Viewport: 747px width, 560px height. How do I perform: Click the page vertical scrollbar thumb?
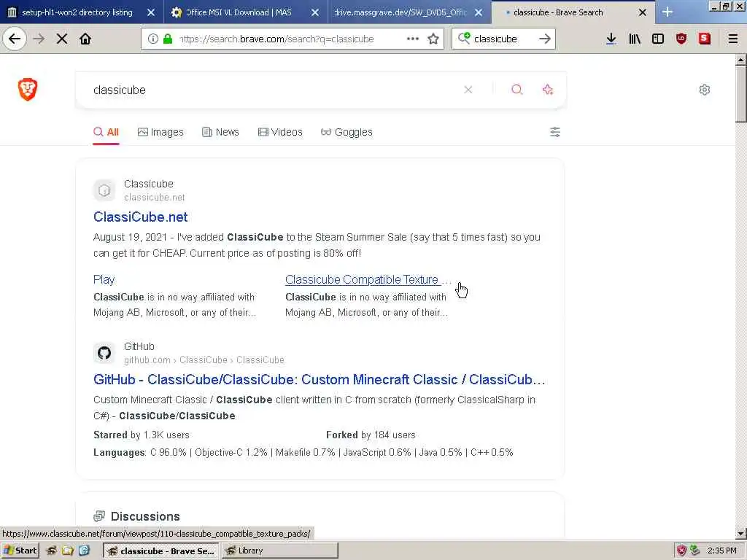(740, 94)
